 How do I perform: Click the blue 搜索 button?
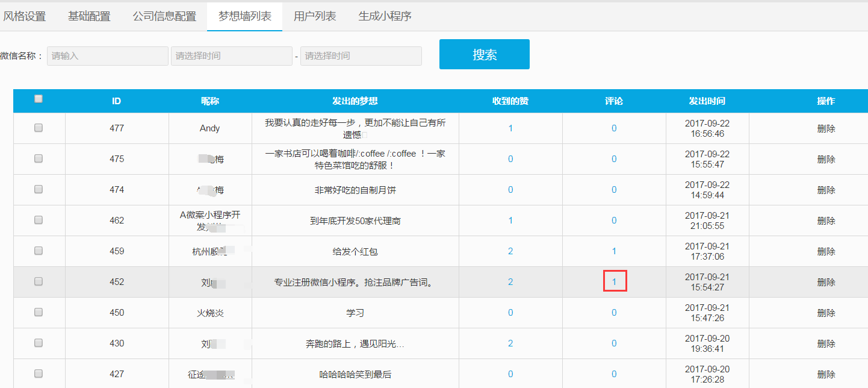coord(484,54)
